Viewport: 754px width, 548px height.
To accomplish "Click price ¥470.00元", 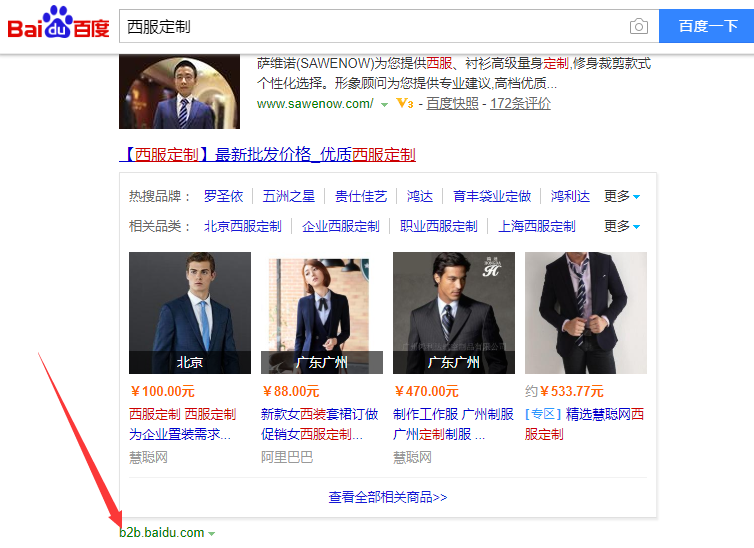I will click(426, 391).
